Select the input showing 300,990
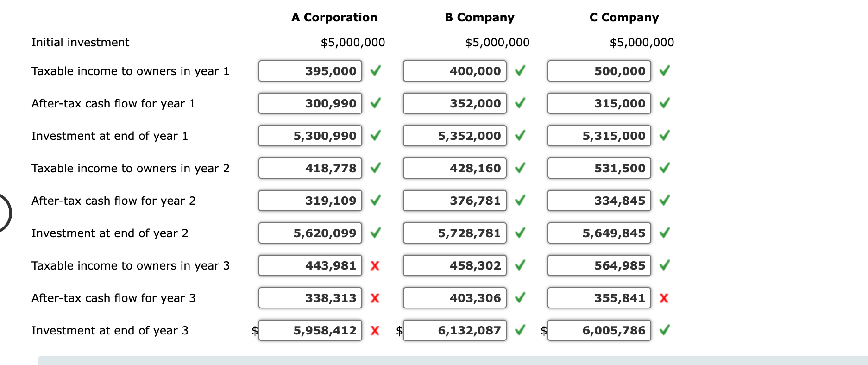Image resolution: width=868 pixels, height=365 pixels. pyautogui.click(x=310, y=103)
